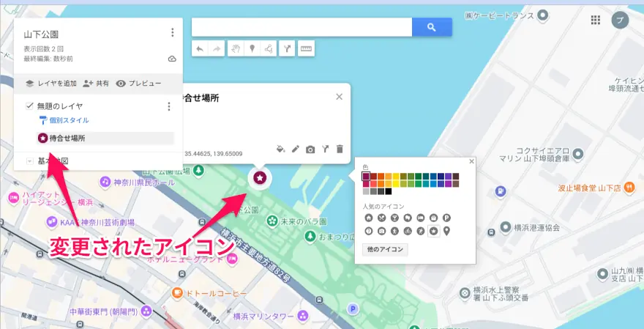Click the cloud save status icon
Viewport: 644px width, 329px height.
tap(172, 59)
